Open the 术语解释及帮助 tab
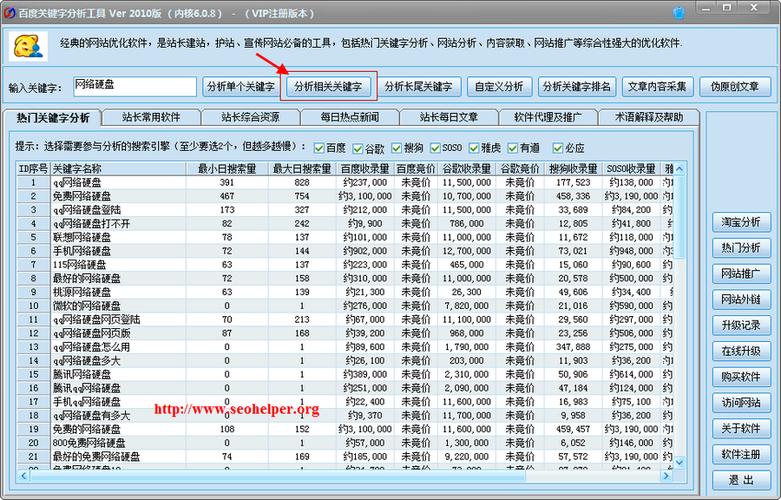This screenshot has height=500, width=781. [x=649, y=118]
